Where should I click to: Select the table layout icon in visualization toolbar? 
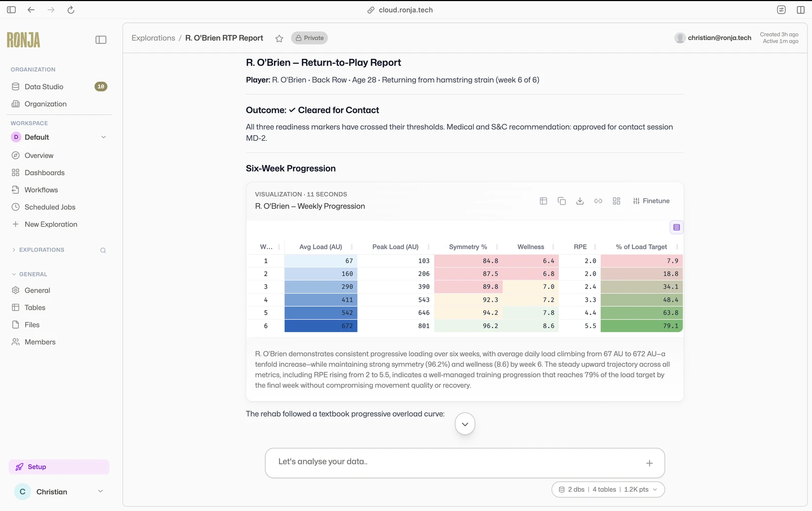click(544, 201)
